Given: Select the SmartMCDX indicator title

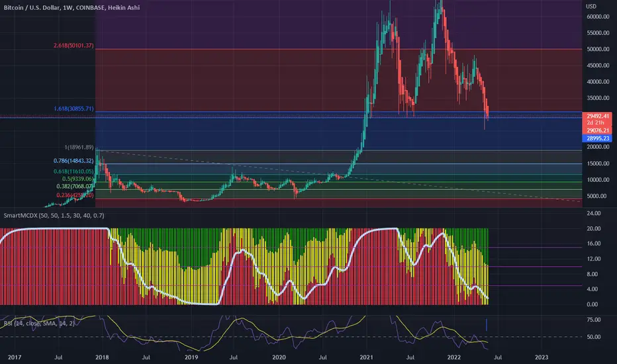Looking at the screenshot, I should tap(54, 216).
